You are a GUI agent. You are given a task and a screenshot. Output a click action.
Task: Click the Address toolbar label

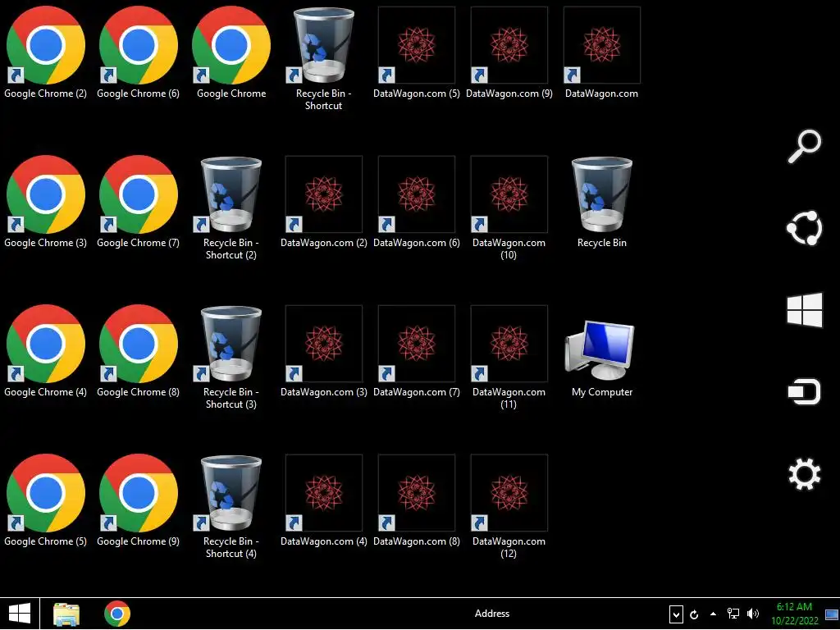[x=492, y=614]
